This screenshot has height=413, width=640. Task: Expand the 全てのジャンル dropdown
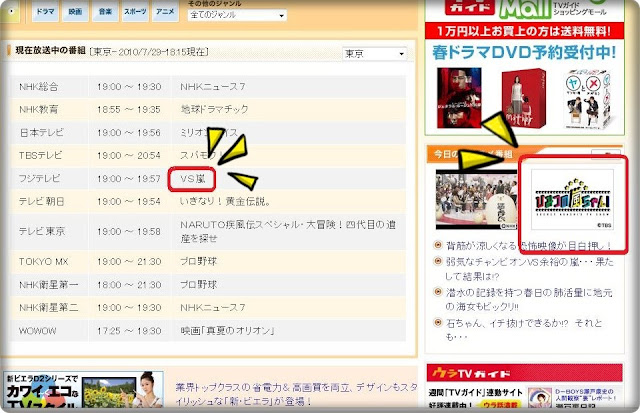(x=237, y=15)
